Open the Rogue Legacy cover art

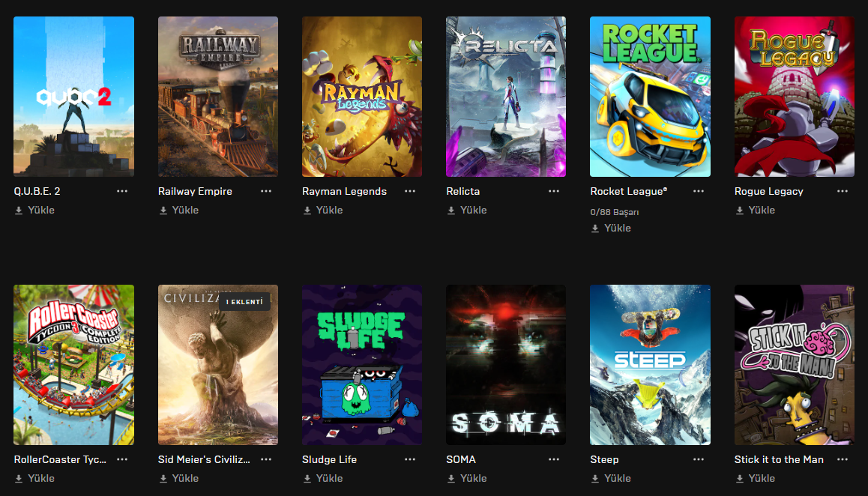click(x=795, y=97)
